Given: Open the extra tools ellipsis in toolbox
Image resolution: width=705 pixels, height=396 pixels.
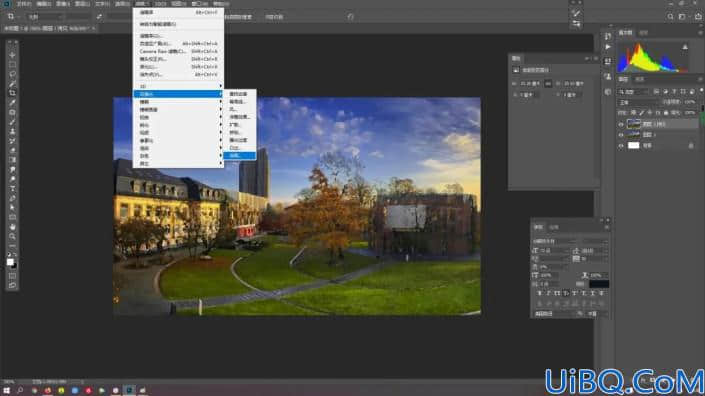Looking at the screenshot, I should (x=12, y=245).
